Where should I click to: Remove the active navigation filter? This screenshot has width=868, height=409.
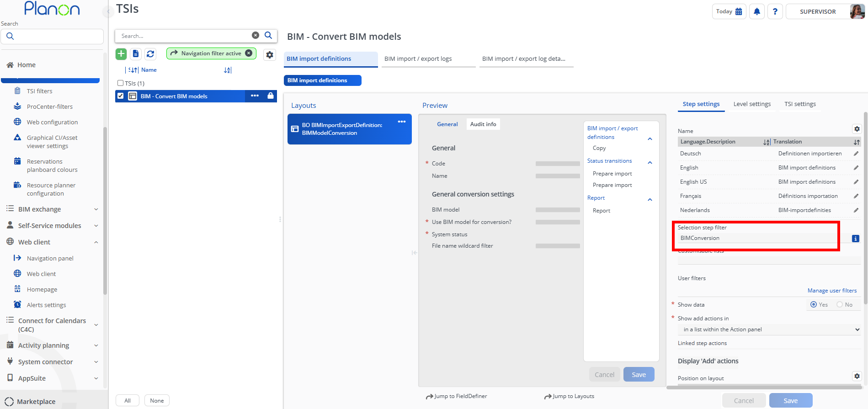click(249, 53)
